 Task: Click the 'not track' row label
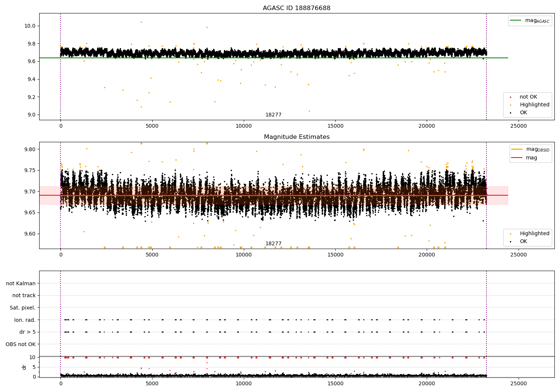[24, 295]
